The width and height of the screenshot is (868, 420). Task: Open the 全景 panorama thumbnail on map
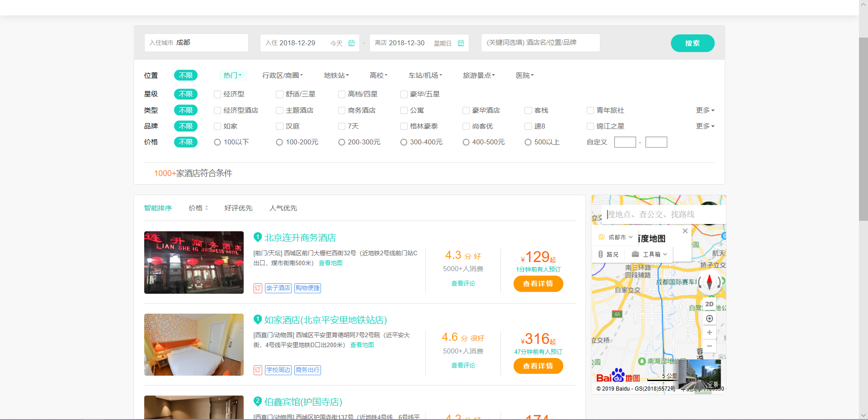point(699,375)
